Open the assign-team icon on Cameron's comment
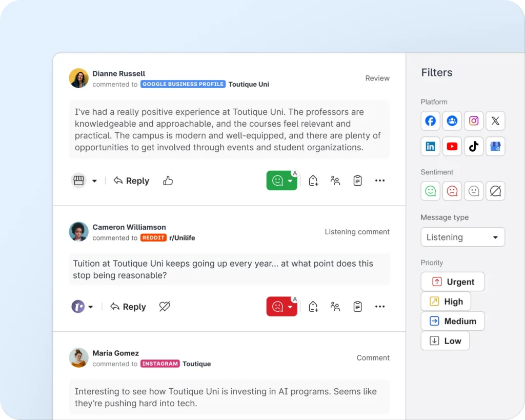This screenshot has height=420, width=525. 335,307
